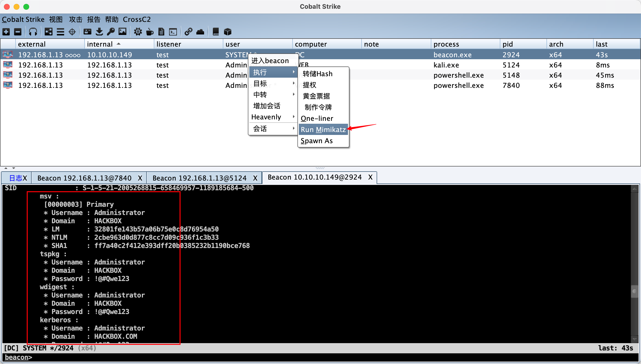
Task: Expand the Heavenly submenu
Action: [273, 117]
